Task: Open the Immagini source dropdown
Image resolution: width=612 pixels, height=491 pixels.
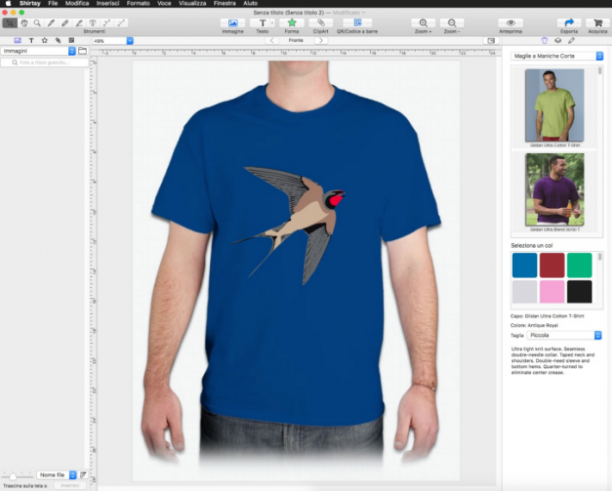Action: click(x=38, y=51)
